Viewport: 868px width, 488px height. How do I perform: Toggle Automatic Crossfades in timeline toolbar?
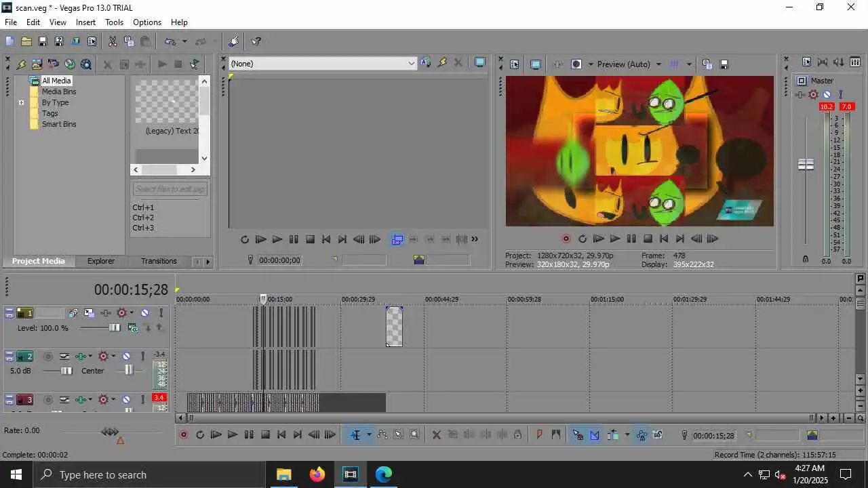[594, 435]
